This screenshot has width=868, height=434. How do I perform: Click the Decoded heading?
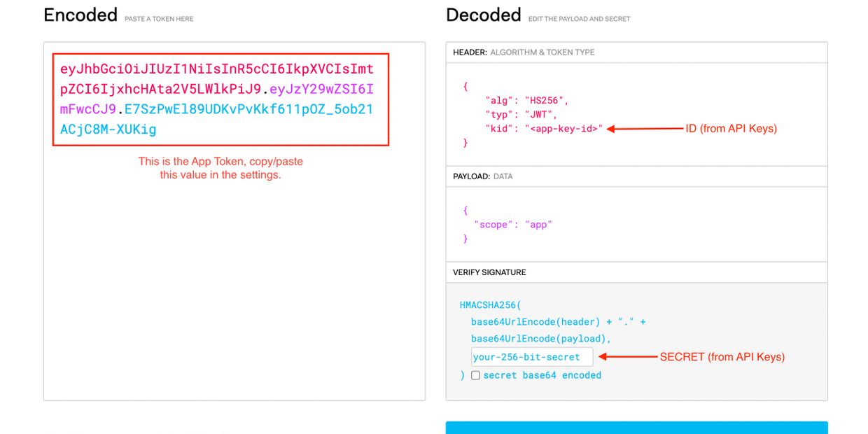(x=483, y=15)
